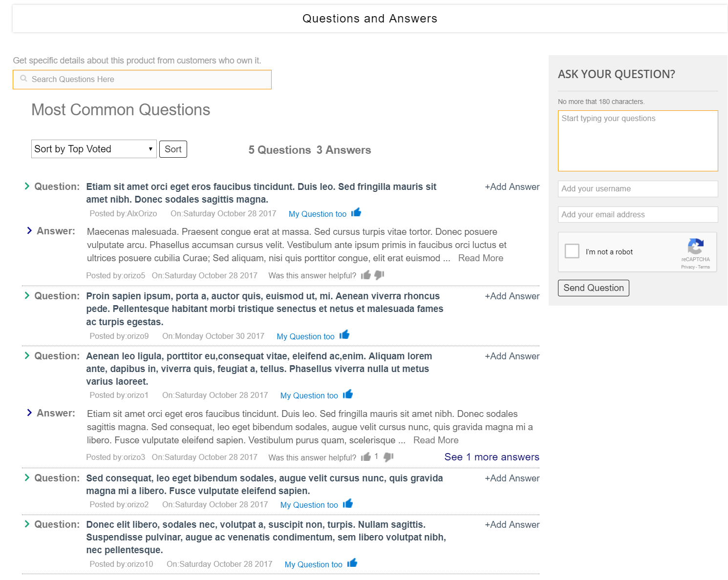
Task: Collapse the chevron next to orizo5's answer
Action: coord(29,231)
